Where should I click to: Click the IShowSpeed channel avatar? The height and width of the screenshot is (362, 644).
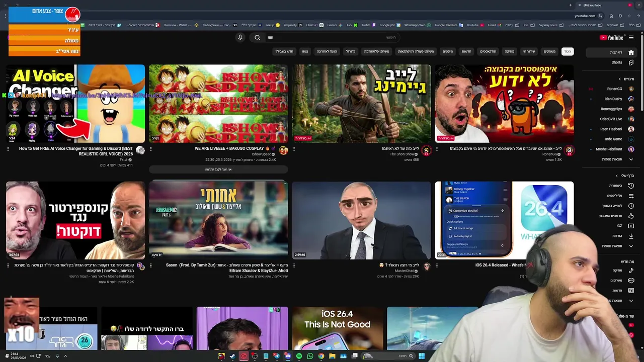(x=283, y=150)
